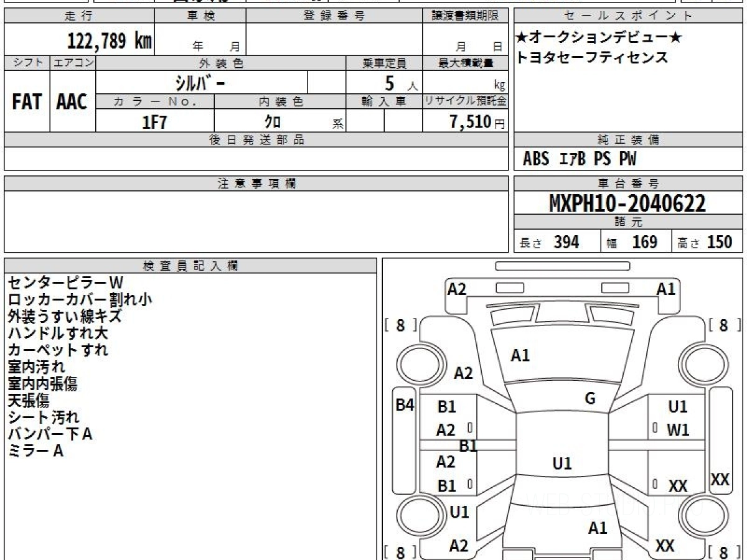747x560 pixels.
Task: Select the センターピラーW inspector note
Action: tap(65, 283)
